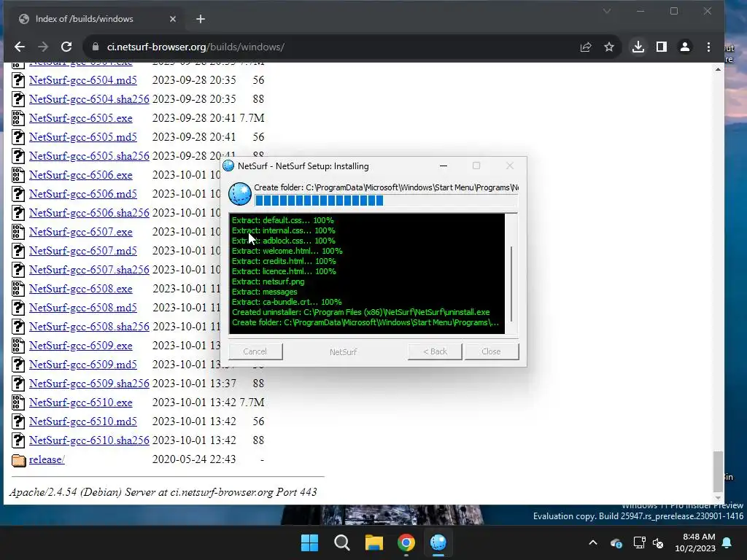The image size is (747, 560).
Task: Click the NetSurf globe logo in installer
Action: coord(240,194)
